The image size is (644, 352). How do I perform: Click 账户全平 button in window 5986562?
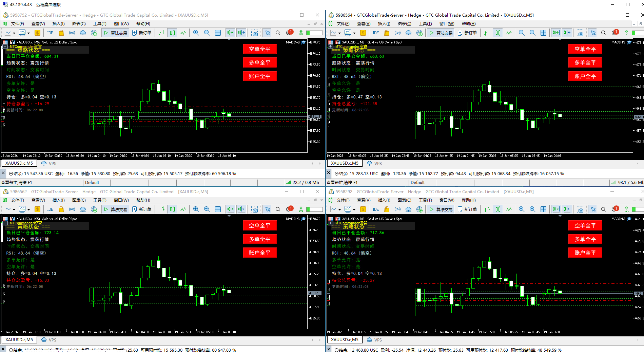(x=260, y=253)
